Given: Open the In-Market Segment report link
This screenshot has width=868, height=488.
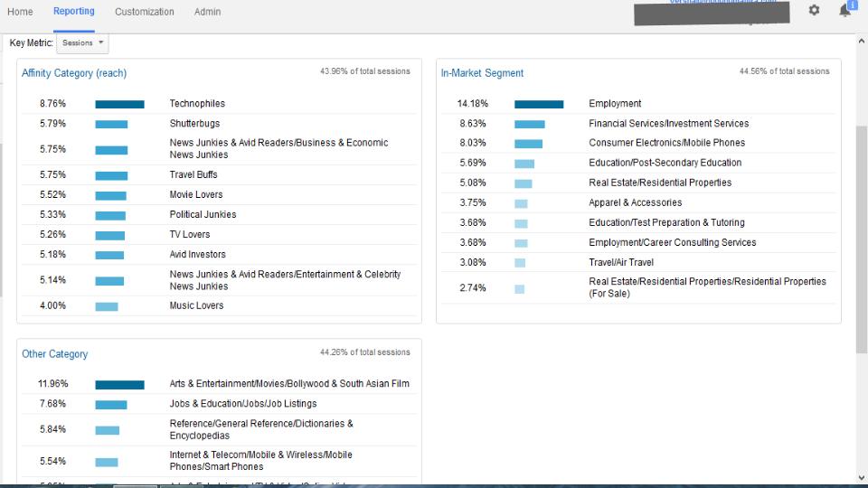Looking at the screenshot, I should 482,73.
